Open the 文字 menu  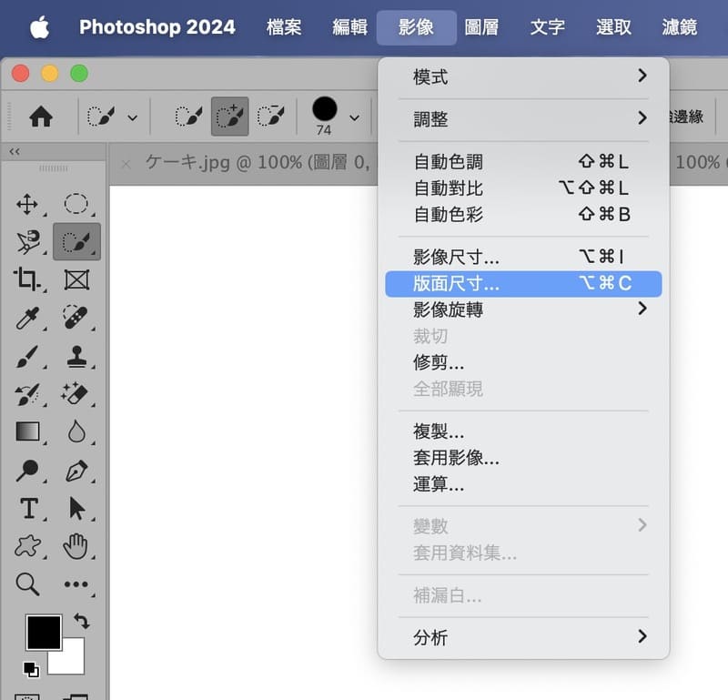point(548,27)
